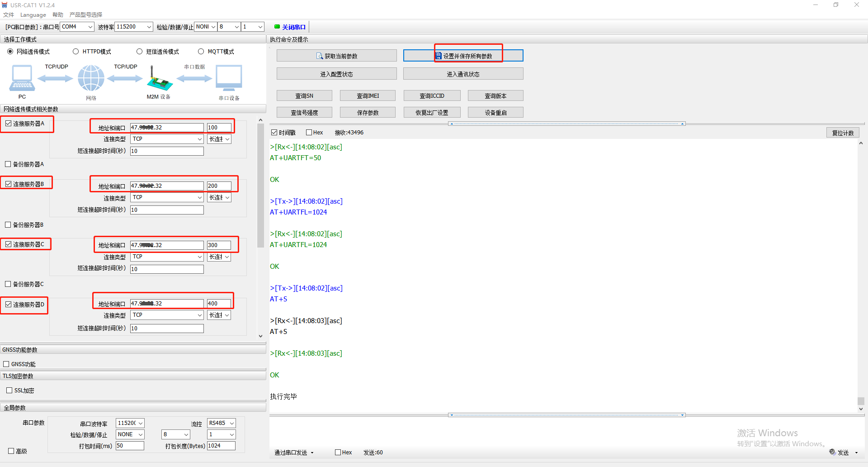Click the PC computer icon in diagram

coord(22,78)
